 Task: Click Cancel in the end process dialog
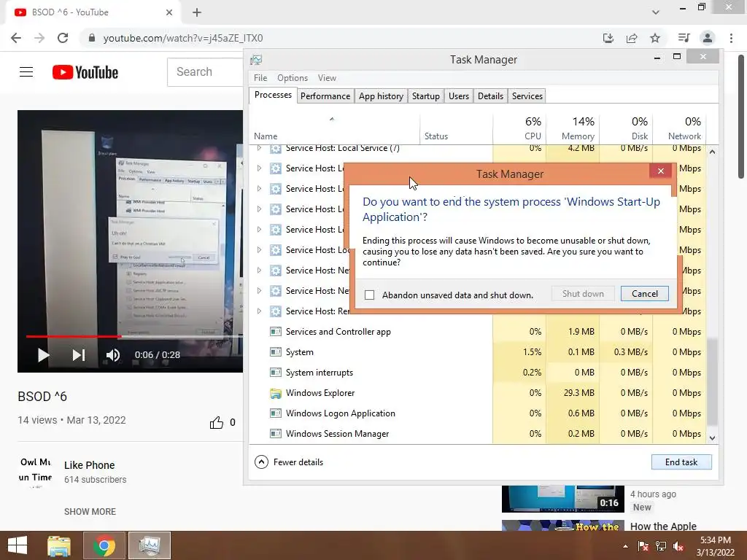(645, 294)
